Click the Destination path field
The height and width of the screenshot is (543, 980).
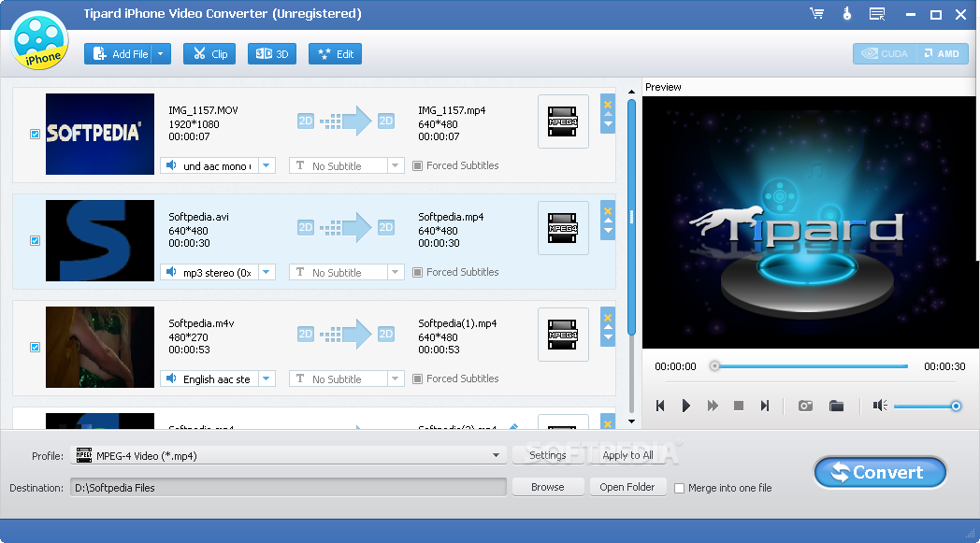(288, 487)
